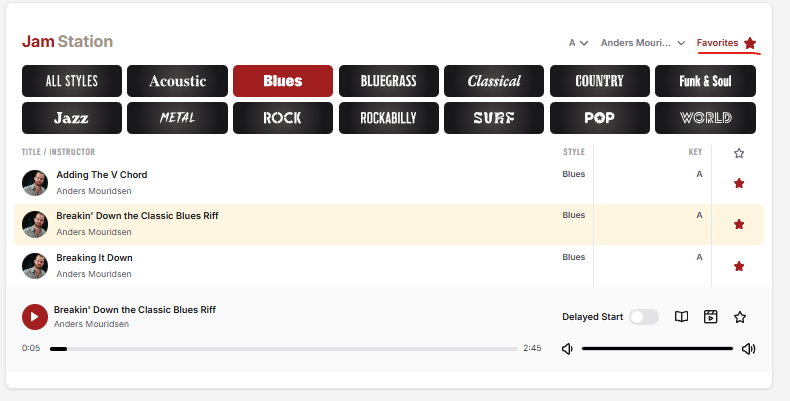Toggle the Delayed Start switch

click(644, 317)
